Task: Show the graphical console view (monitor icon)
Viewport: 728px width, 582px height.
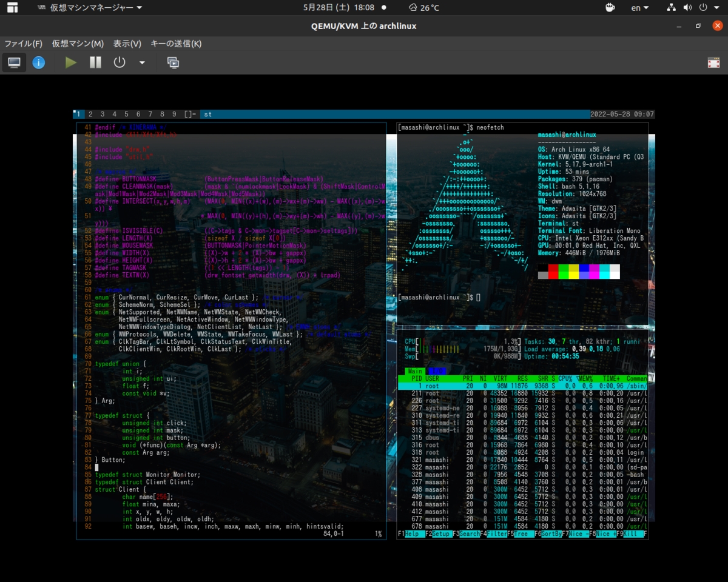Action: click(14, 62)
